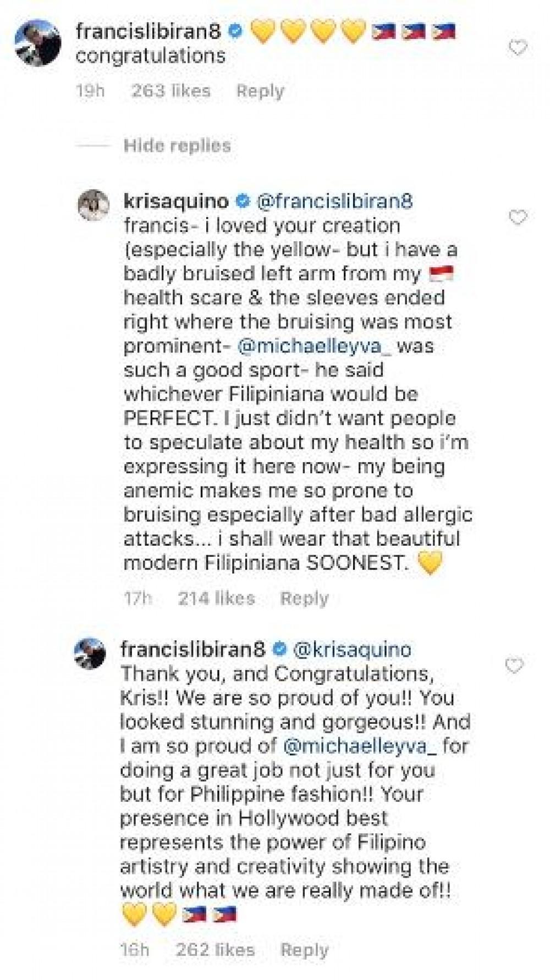The width and height of the screenshot is (550, 980).
Task: Reply to the top congratulations comment
Action: [260, 91]
